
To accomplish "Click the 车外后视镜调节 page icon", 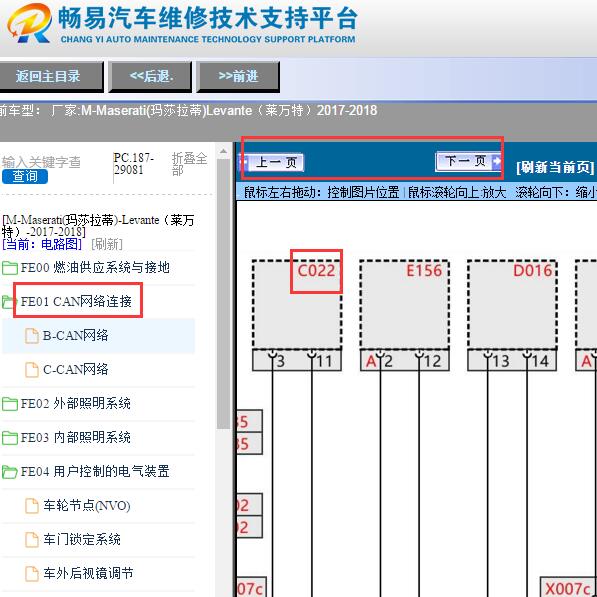I will [x=32, y=574].
